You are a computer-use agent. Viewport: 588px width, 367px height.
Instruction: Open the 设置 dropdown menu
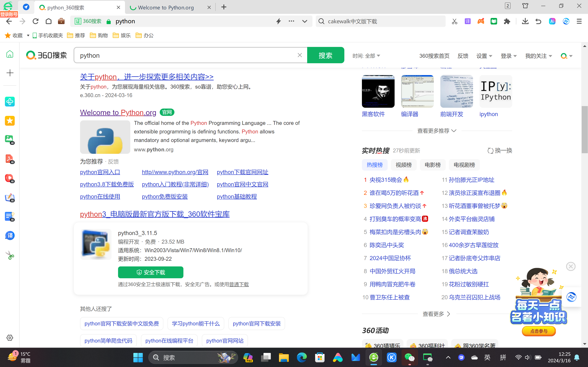point(484,56)
